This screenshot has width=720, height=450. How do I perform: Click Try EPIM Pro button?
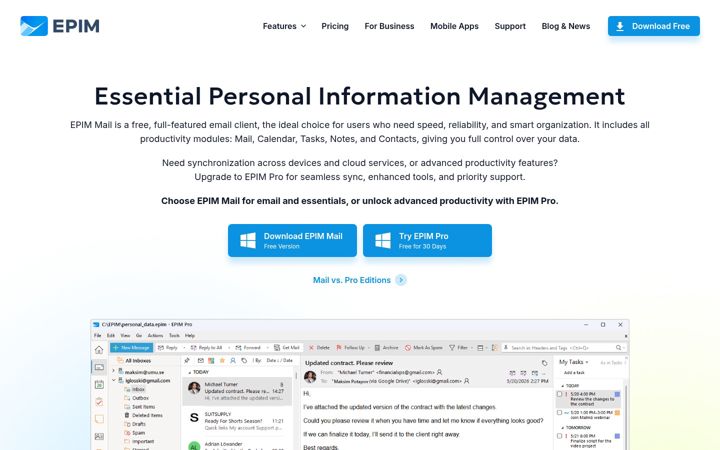click(427, 241)
